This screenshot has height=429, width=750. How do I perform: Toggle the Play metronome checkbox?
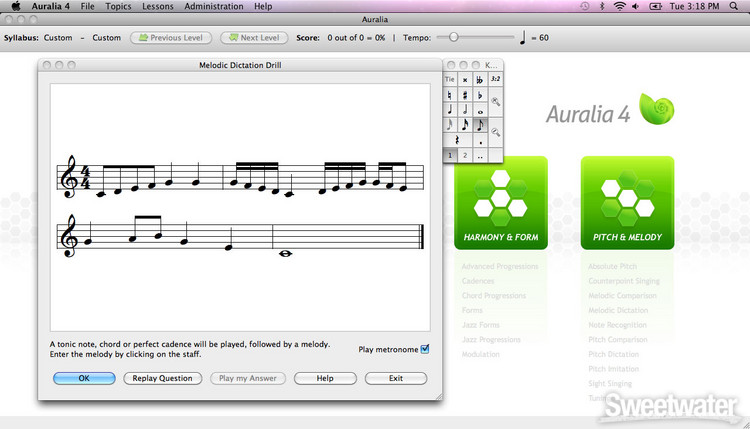coord(425,349)
